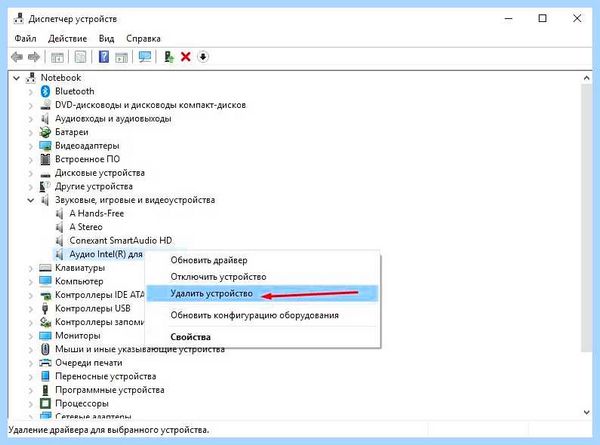Open the Вид menu
This screenshot has width=600, height=445.
(x=106, y=39)
